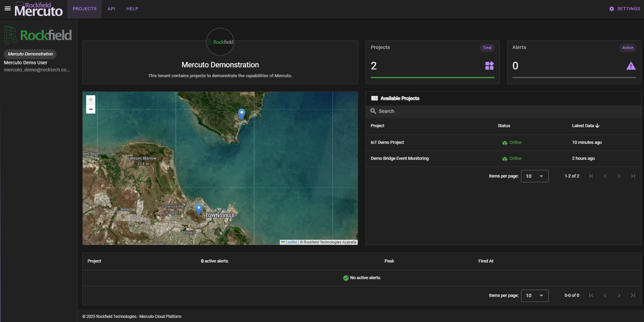This screenshot has height=322, width=644.
Task: Click '2 hours ago' latest data cell
Action: coord(583,158)
